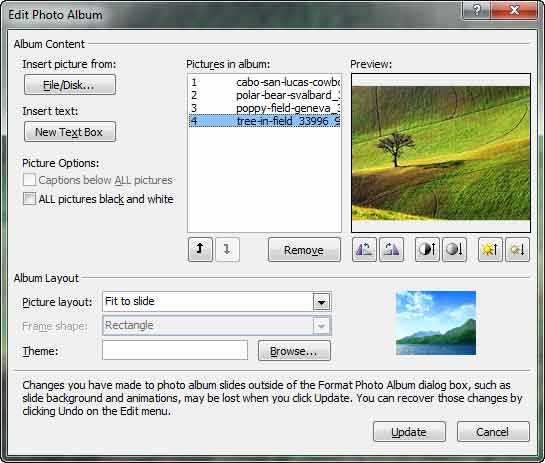Image resolution: width=545 pixels, height=463 pixels.
Task: Open the Picture layout dropdown
Action: [321, 302]
